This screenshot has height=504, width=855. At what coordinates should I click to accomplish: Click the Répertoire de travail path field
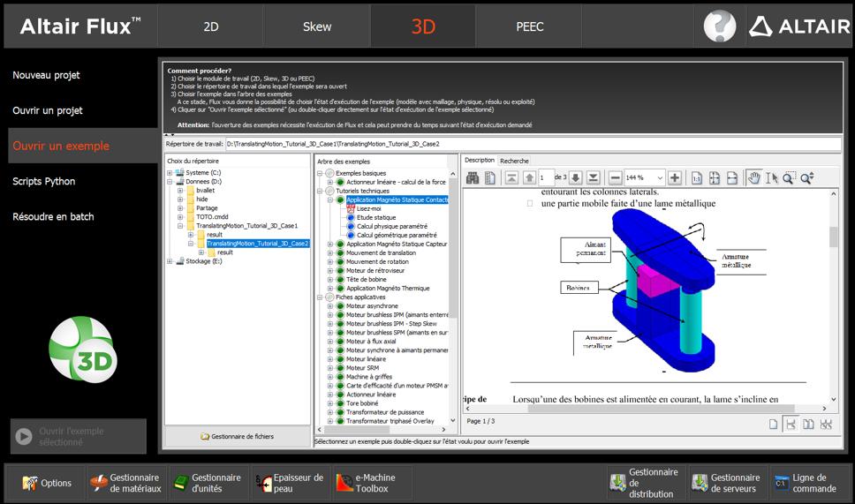coord(530,144)
